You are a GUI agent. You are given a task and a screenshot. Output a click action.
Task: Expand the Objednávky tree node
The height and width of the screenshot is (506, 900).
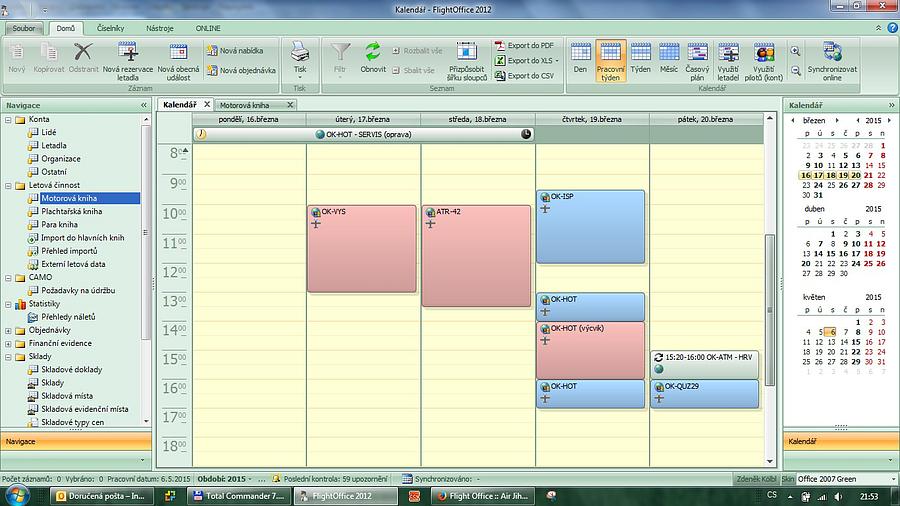coord(8,330)
